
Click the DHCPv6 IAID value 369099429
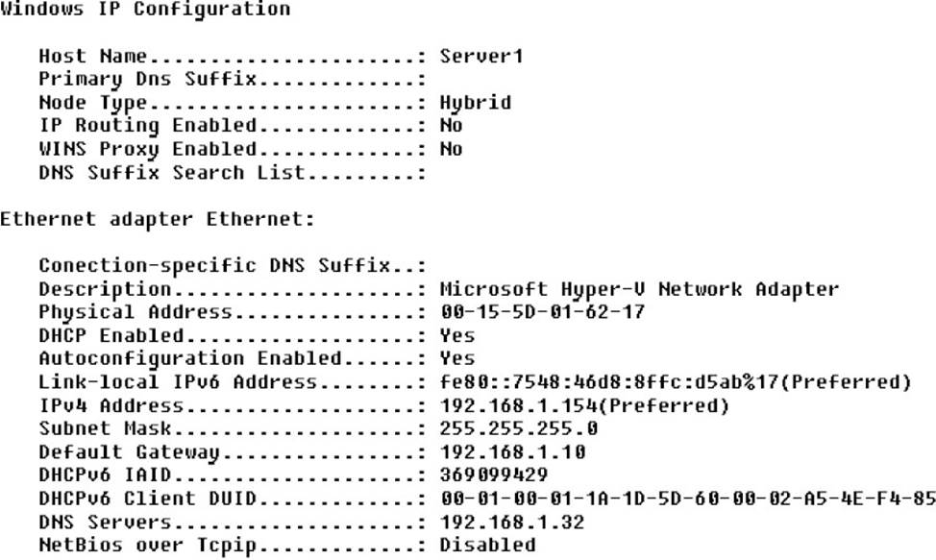pyautogui.click(x=494, y=475)
